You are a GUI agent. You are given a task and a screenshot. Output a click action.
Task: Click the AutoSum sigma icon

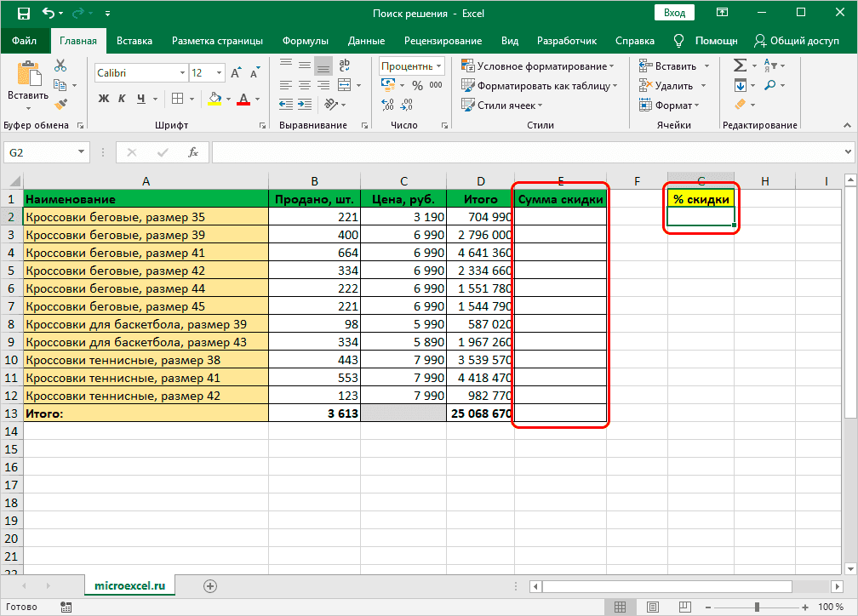point(740,66)
